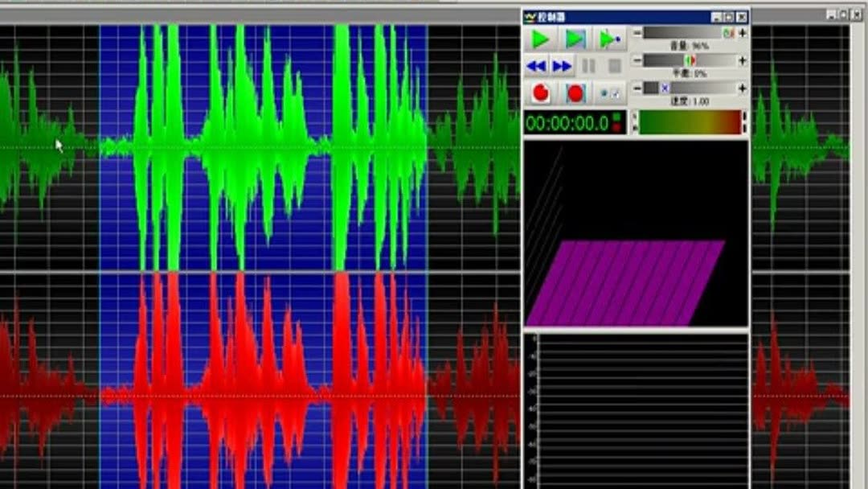Click the plus to raise 音量 volume

pos(742,34)
